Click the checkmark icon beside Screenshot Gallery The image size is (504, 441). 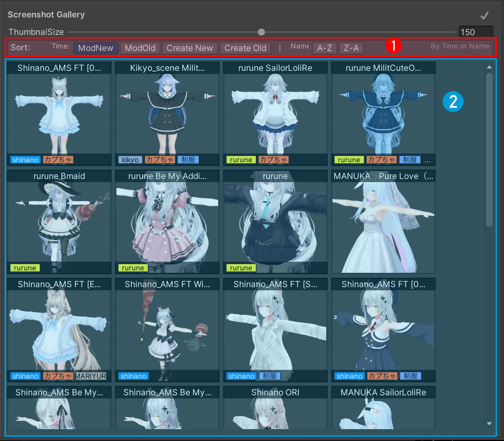coord(484,15)
